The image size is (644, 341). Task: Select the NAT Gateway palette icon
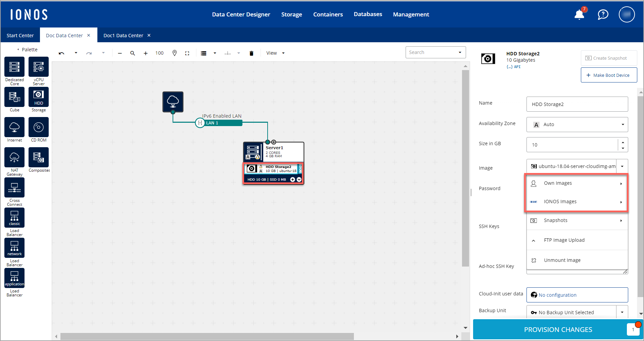14,157
